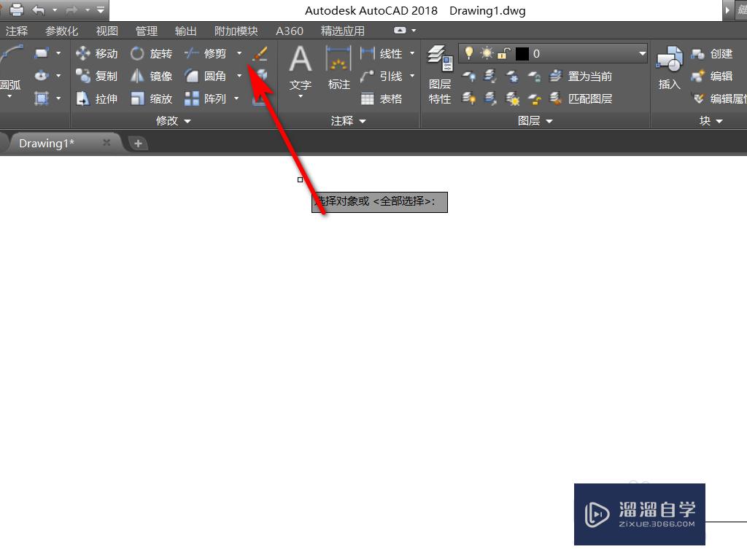The image size is (747, 560).
Task: Click the 复制 (Copy) tool
Action: (98, 75)
